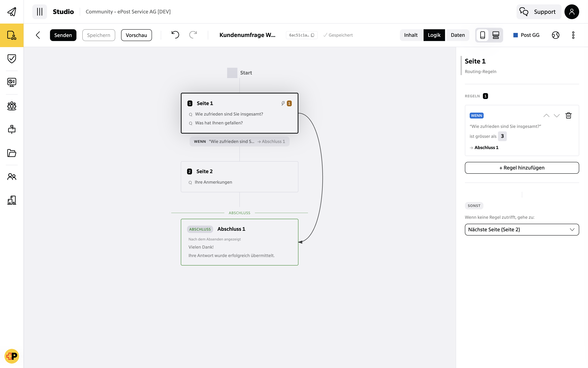Move the rule down with chevron
Viewport: 588px width, 368px height.
[x=557, y=116]
